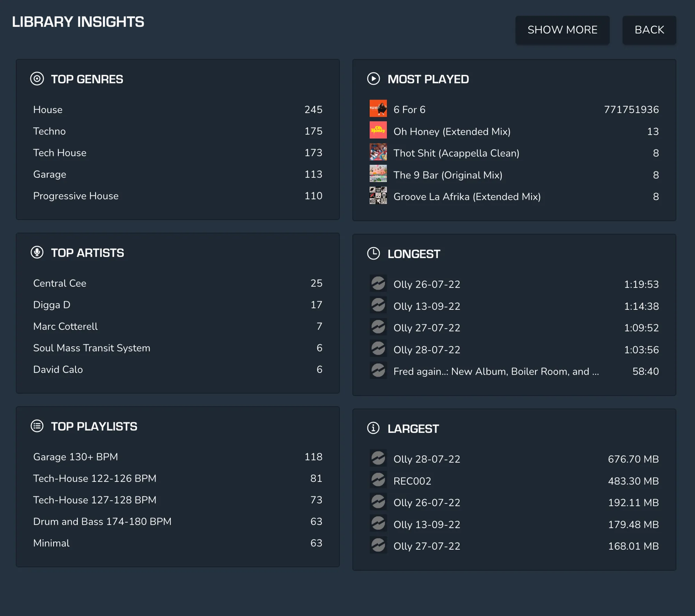
Task: Open Garage 130+ BPM playlist
Action: tap(75, 457)
